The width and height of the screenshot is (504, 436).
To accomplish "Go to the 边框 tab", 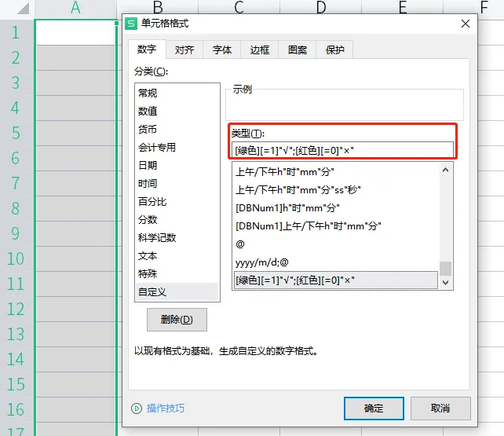I will 260,49.
